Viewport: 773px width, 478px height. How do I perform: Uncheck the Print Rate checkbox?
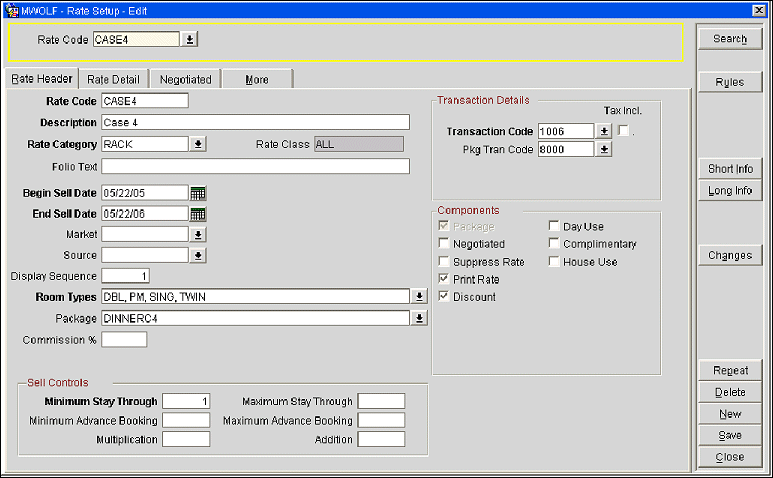tap(444, 279)
